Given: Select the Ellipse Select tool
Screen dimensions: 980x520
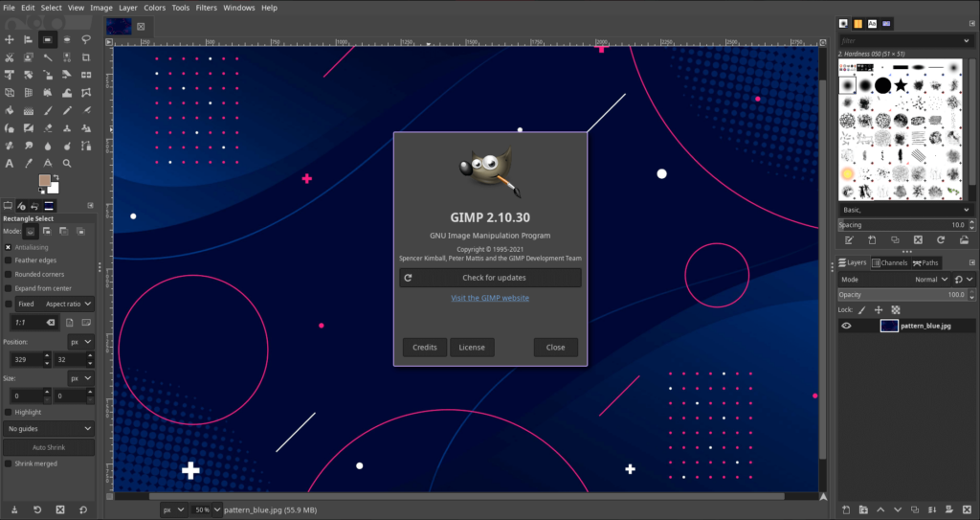Looking at the screenshot, I should point(67,39).
